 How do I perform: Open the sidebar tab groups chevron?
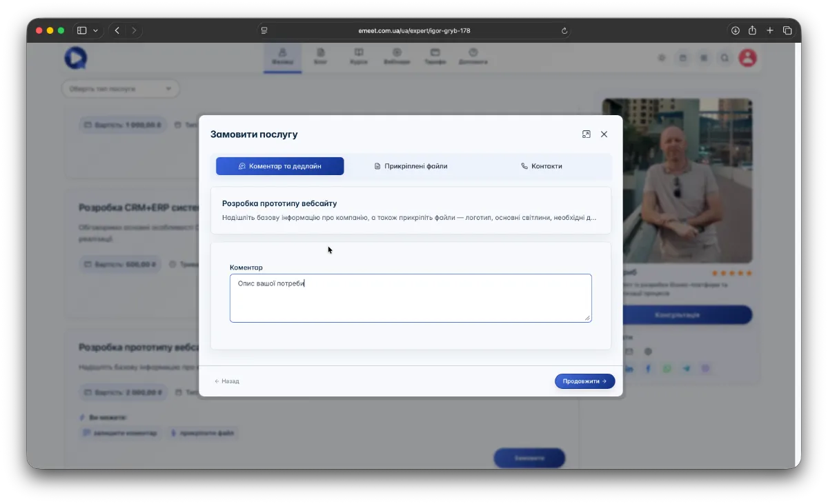[x=95, y=30]
